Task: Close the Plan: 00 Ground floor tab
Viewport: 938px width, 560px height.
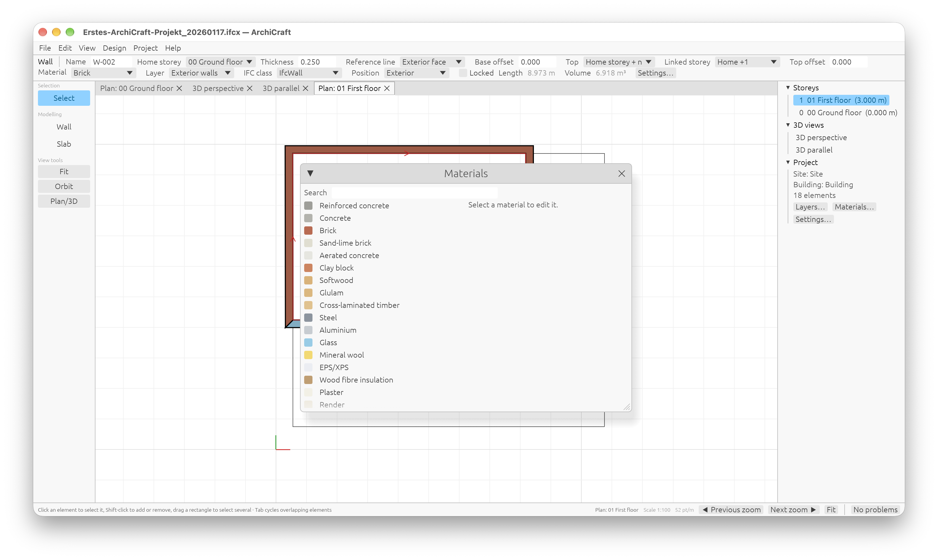Action: 179,88
